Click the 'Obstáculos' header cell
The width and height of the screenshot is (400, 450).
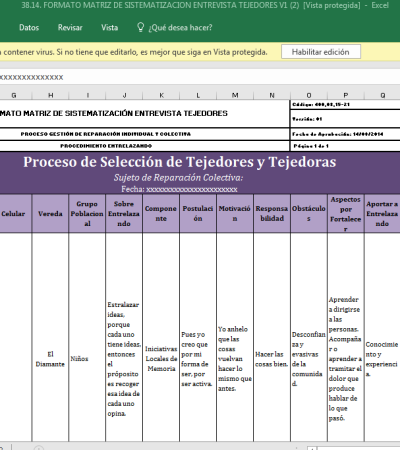point(309,214)
